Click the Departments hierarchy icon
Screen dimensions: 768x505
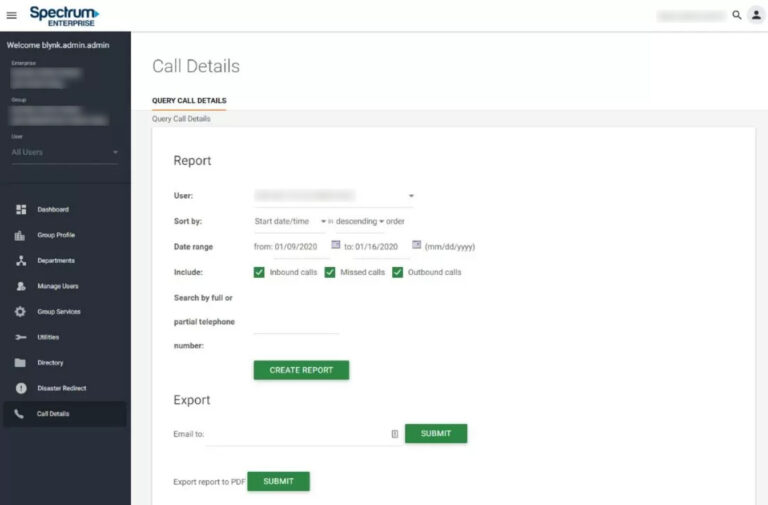coord(21,261)
